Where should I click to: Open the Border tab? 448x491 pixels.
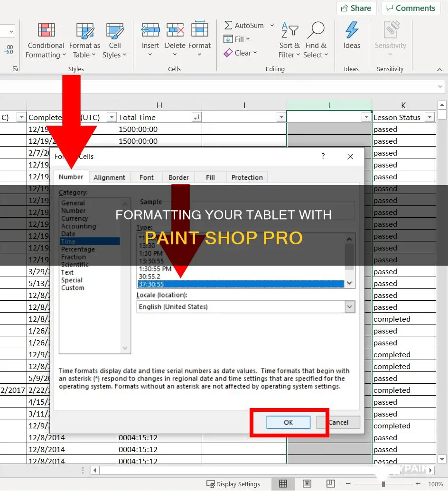[178, 177]
